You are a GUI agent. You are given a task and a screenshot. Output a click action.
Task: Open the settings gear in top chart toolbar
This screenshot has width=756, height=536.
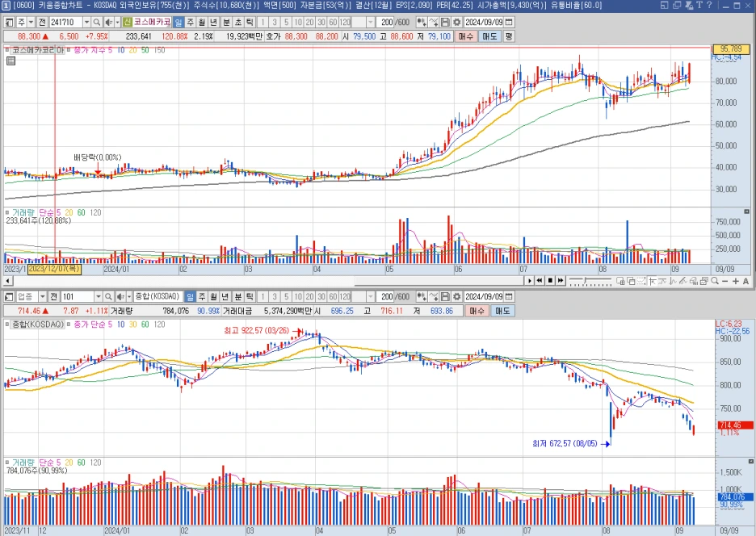[x=456, y=22]
